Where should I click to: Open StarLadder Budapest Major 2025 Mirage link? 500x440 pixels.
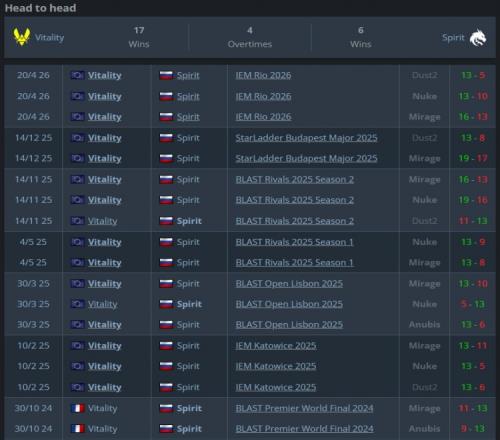[x=306, y=158]
